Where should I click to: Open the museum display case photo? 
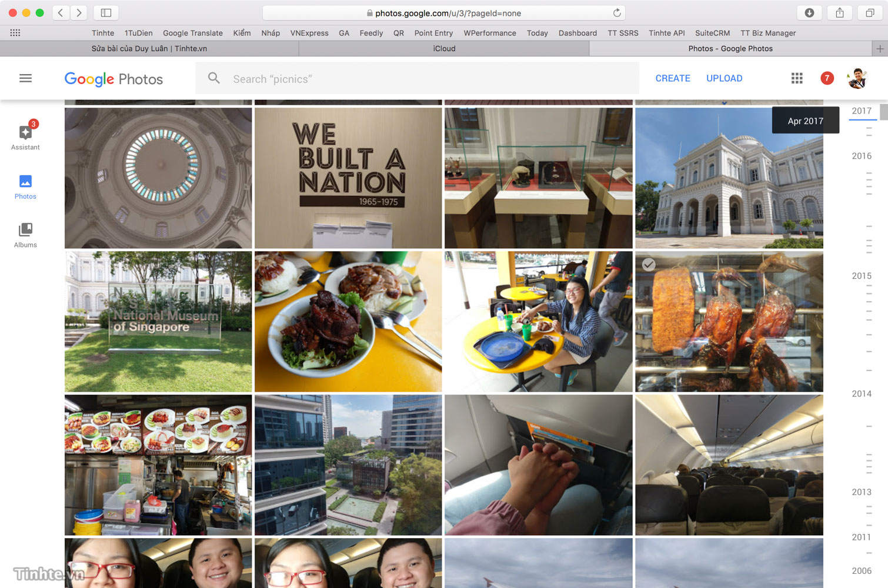tap(539, 178)
